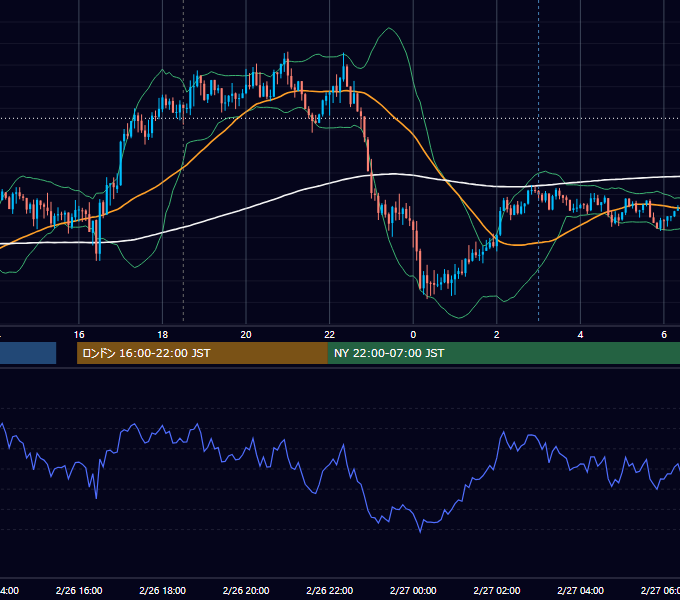Screen dimensions: 680x600
Task: Click the '6' hour label on the upper axis
Action: point(664,335)
